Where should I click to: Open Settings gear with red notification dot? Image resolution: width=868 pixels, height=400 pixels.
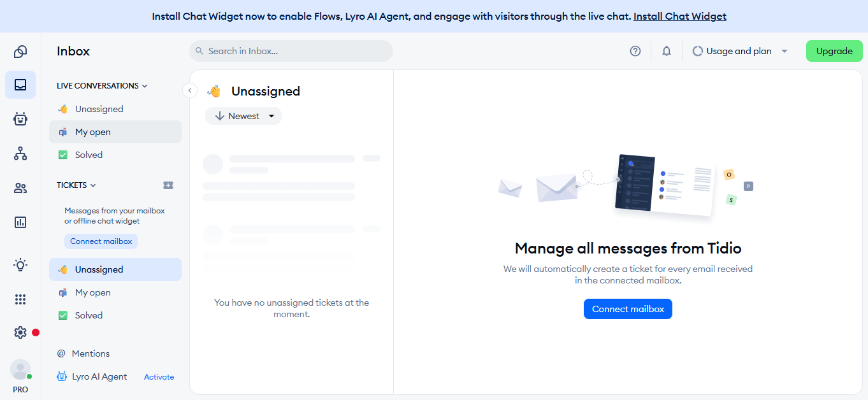(x=20, y=332)
